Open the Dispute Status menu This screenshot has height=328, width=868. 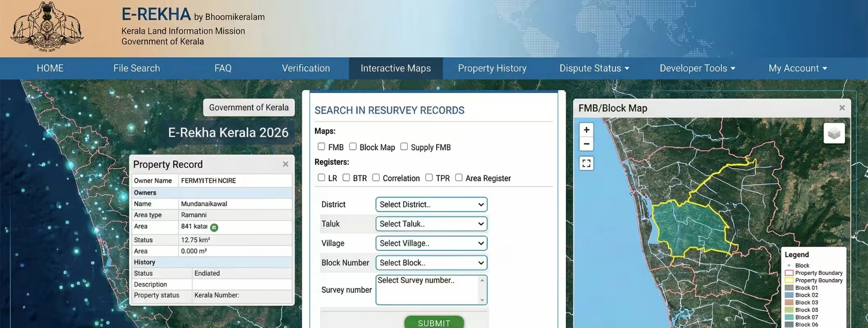594,68
